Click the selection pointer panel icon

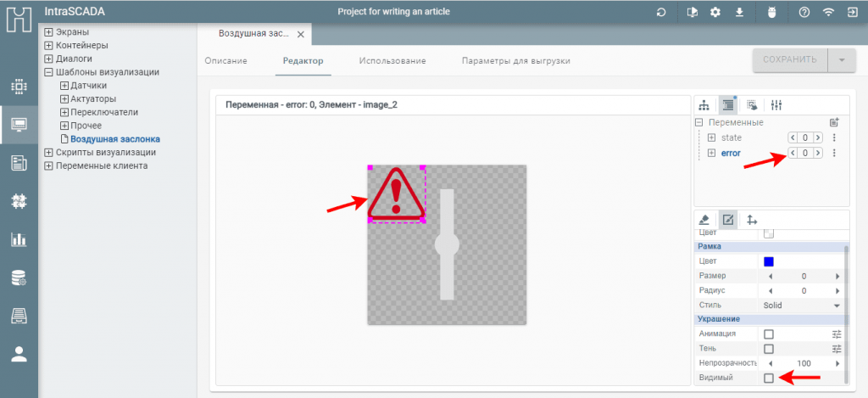[752, 104]
